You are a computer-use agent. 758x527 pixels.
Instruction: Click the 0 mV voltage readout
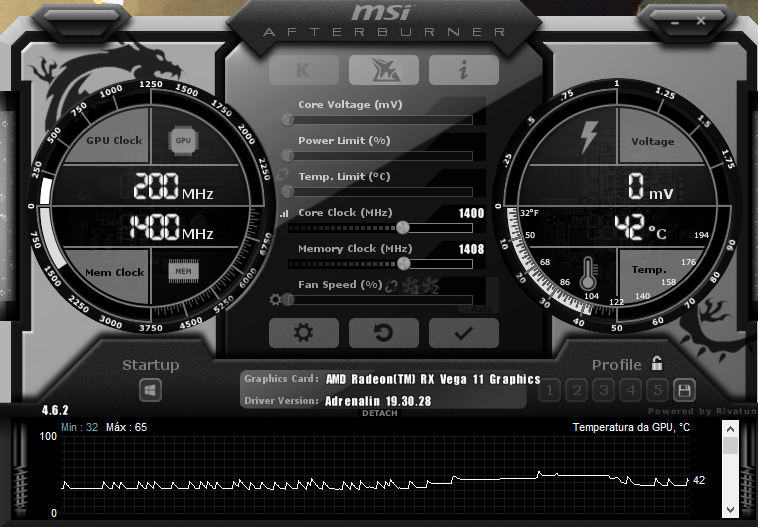click(651, 187)
